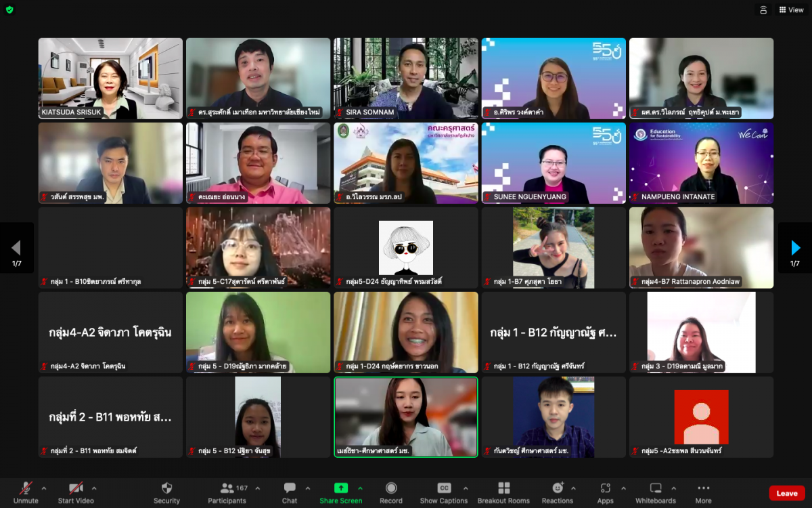Click the green Share Screen icon

(341, 488)
